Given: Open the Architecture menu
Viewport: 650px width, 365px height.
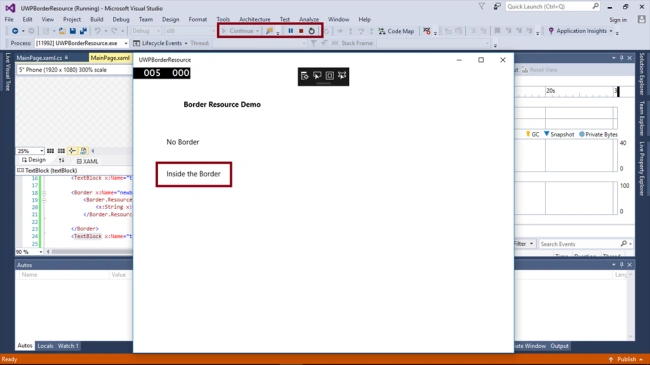Looking at the screenshot, I should 255,19.
